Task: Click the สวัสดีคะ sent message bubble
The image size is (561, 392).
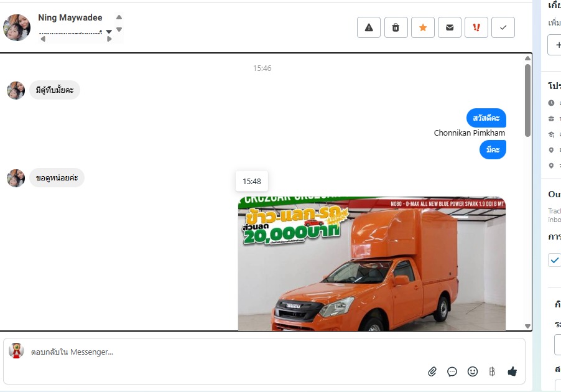Action: tap(486, 118)
